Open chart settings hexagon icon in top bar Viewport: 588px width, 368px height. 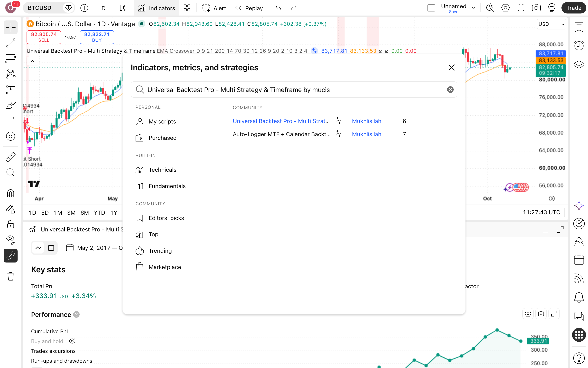tap(505, 8)
